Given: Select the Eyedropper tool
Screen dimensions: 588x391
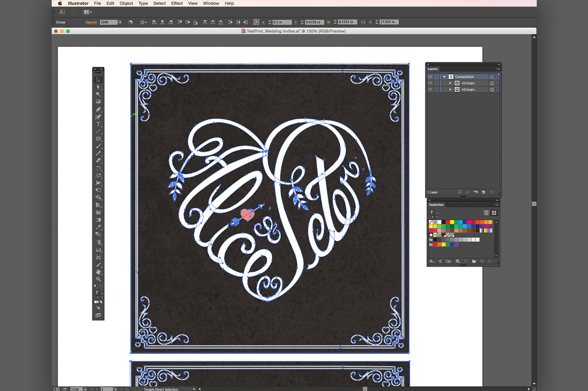Looking at the screenshot, I should 98,227.
